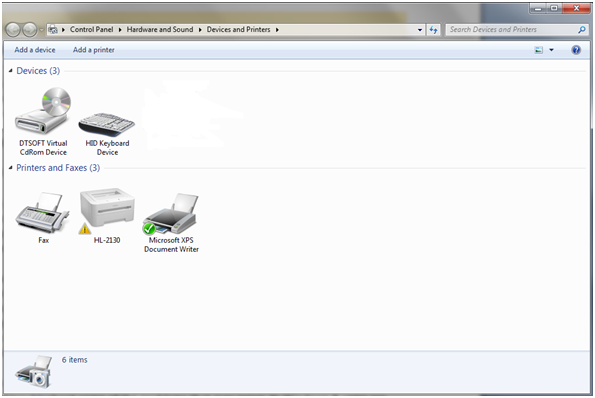Close the Devices and Printers window
The image size is (595, 398).
click(x=576, y=8)
